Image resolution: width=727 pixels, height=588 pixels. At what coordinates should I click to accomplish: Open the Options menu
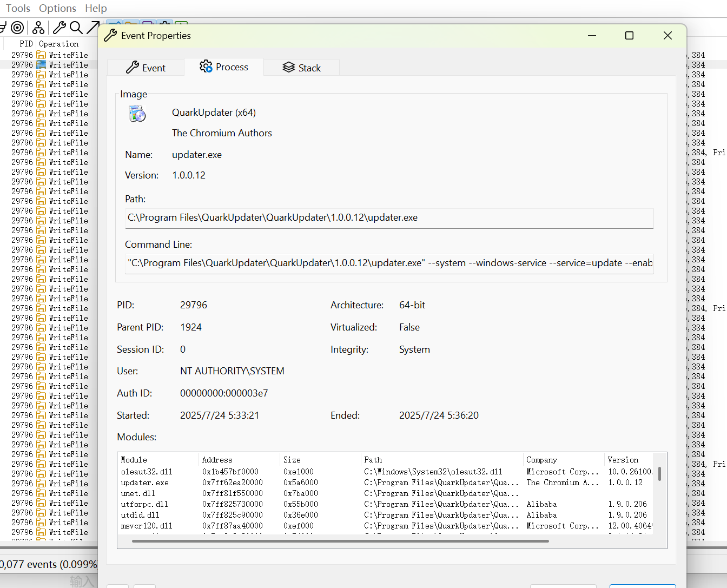tap(57, 8)
